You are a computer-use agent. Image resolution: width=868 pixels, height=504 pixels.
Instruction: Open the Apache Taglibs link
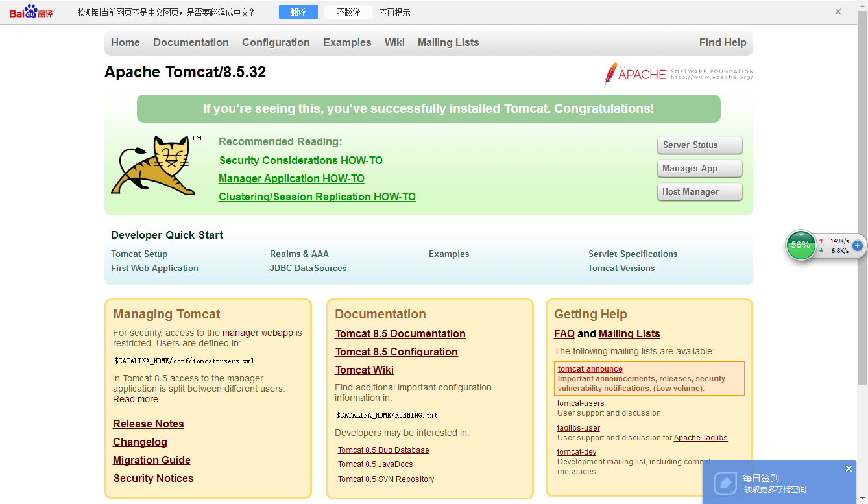click(x=701, y=438)
